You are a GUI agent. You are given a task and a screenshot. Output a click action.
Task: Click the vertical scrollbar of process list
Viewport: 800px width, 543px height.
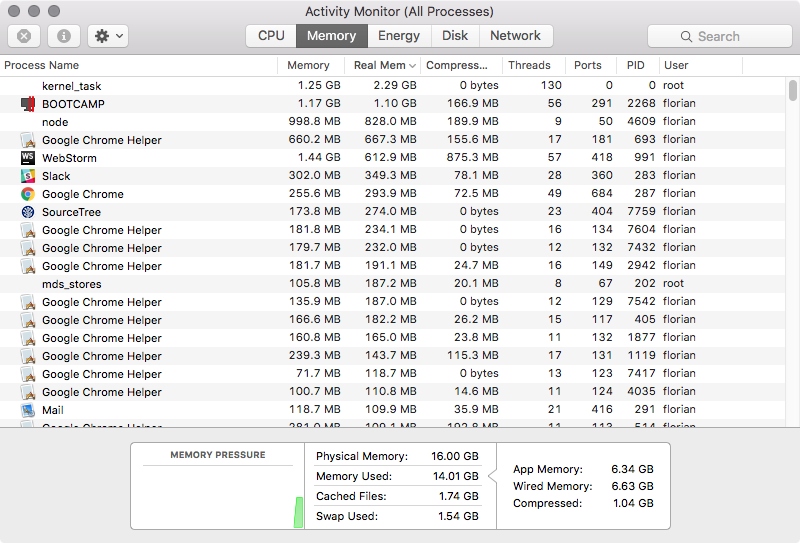[x=792, y=92]
